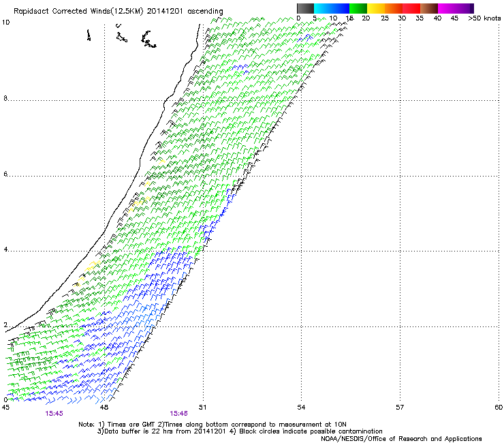Click the gray 0-5 knots legend swatch

[x=305, y=8]
